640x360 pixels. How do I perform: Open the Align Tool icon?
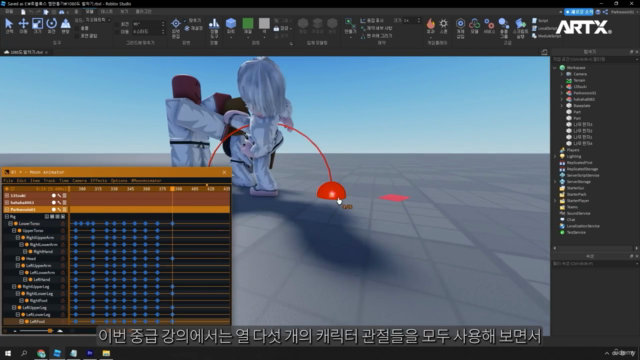pos(214,24)
